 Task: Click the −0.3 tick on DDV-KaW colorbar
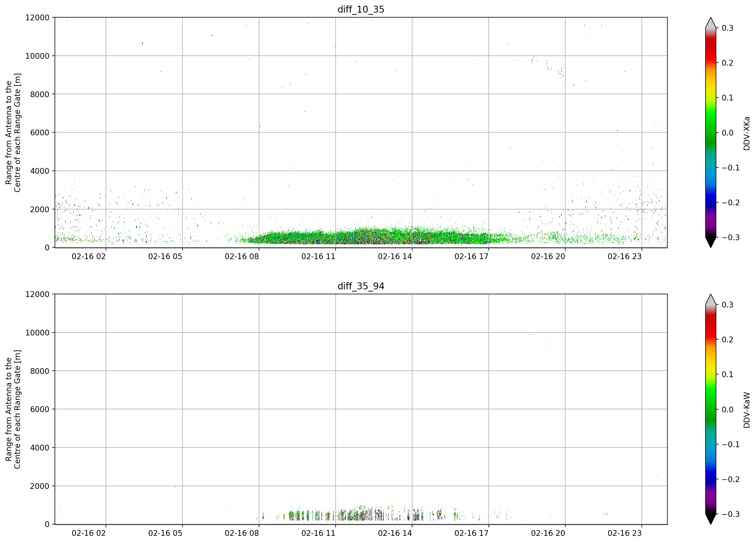731,514
